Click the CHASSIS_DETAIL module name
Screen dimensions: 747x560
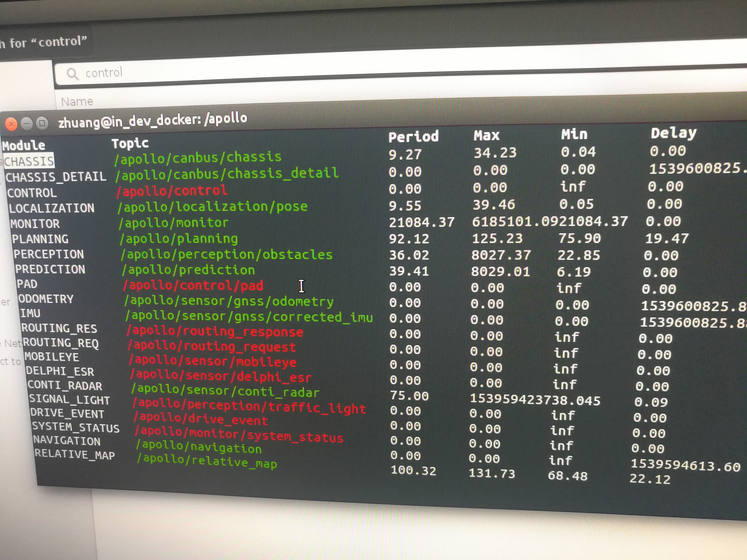56,177
